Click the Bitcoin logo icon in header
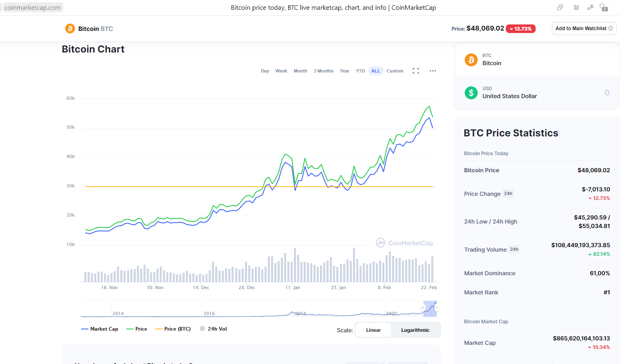The image size is (620, 364). (70, 29)
